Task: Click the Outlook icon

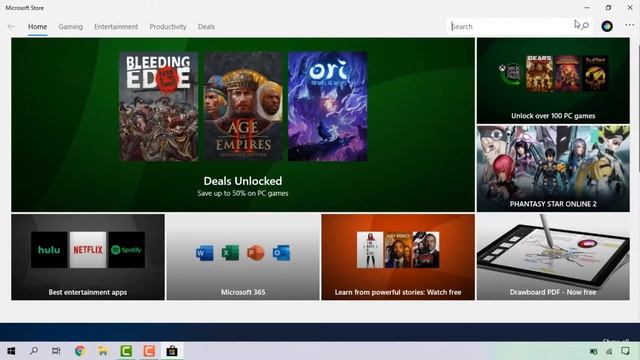Action: pos(281,253)
